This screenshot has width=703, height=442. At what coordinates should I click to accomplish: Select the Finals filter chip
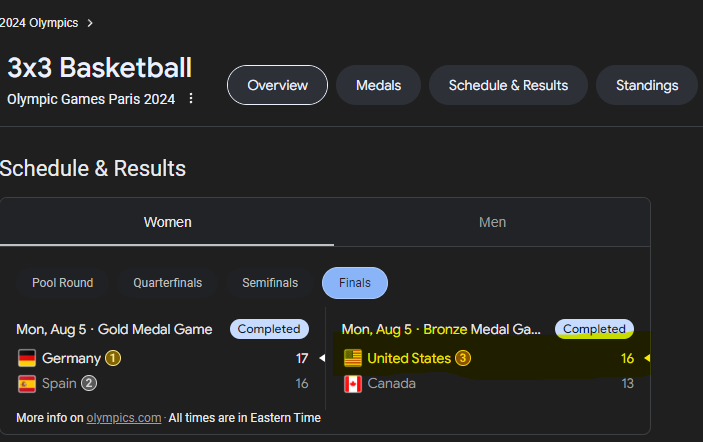pyautogui.click(x=355, y=283)
